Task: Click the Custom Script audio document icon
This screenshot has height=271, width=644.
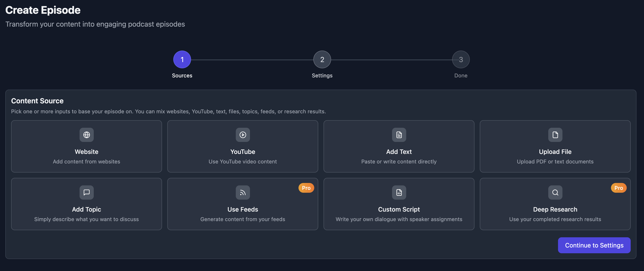Action: point(399,192)
